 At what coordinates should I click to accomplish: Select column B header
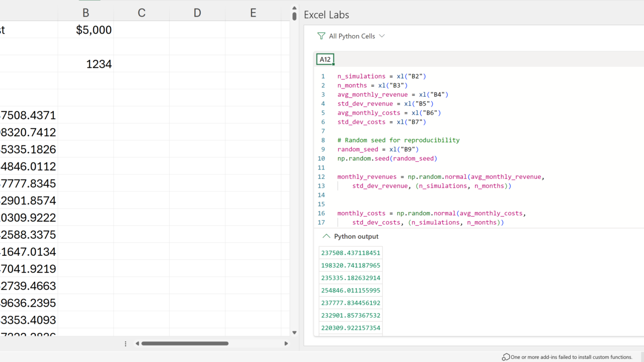[x=86, y=13]
